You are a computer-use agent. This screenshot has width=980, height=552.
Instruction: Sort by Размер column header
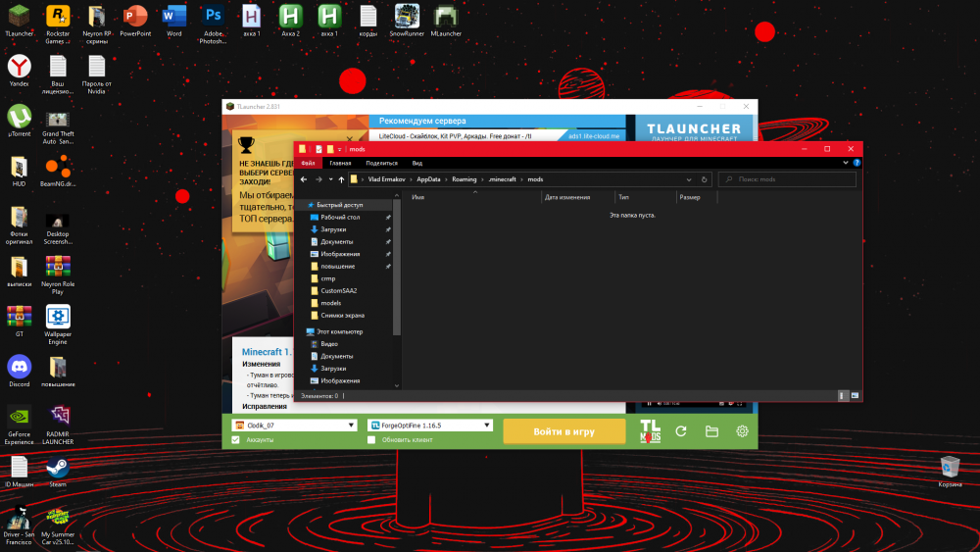(696, 197)
